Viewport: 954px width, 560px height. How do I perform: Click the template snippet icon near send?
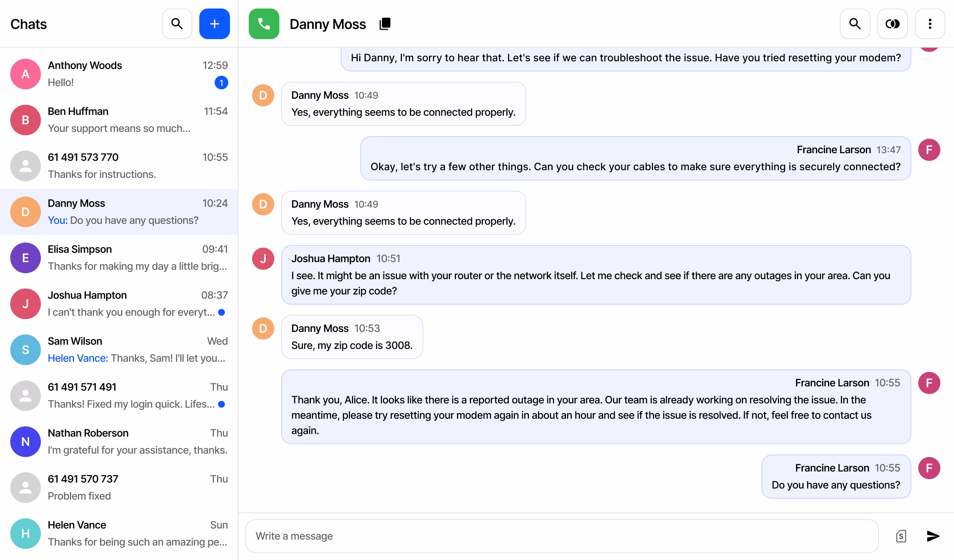pyautogui.click(x=901, y=536)
